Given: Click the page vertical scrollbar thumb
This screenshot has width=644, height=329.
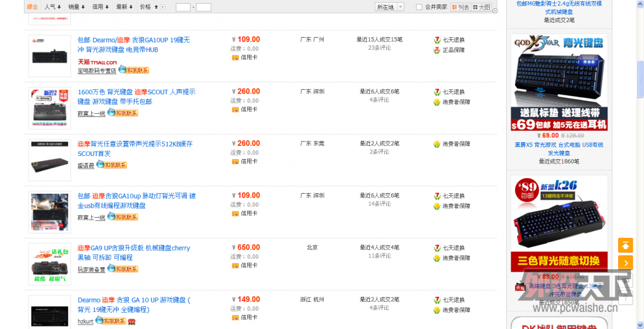Looking at the screenshot, I should pyautogui.click(x=640, y=79).
